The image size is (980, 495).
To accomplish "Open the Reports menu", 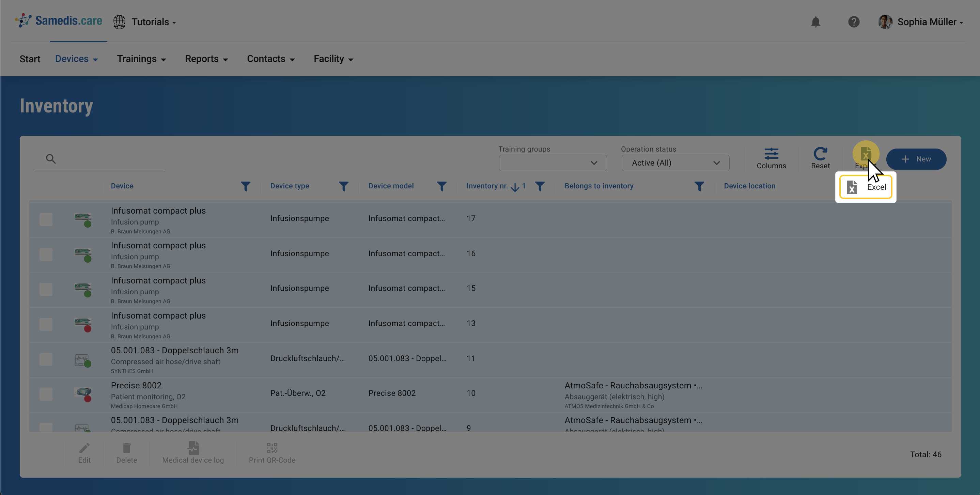I will point(206,59).
